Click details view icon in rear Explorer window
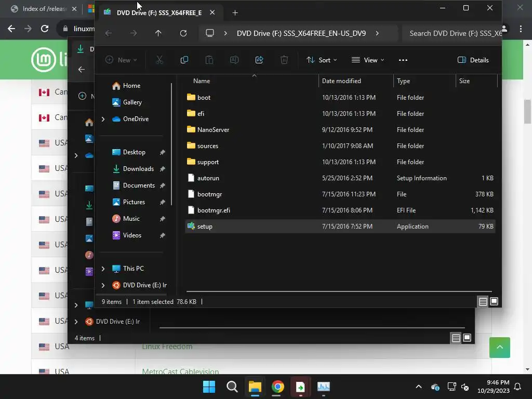This screenshot has width=532, height=399. click(x=456, y=338)
